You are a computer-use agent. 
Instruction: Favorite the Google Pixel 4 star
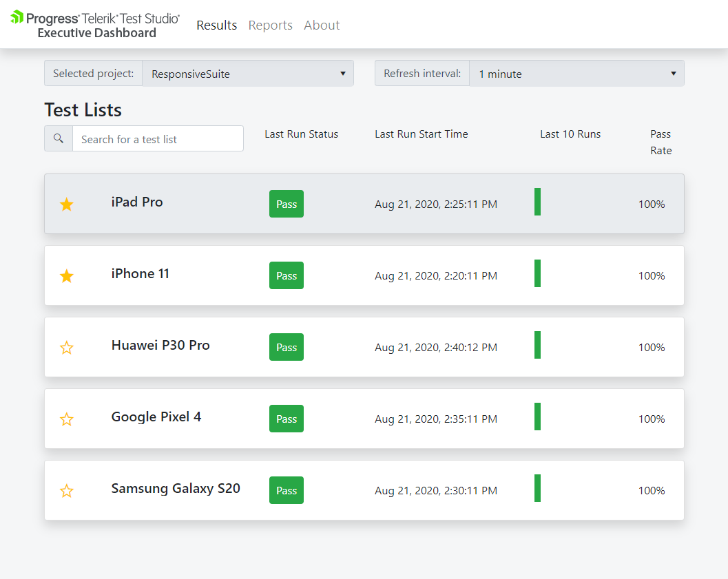(67, 419)
